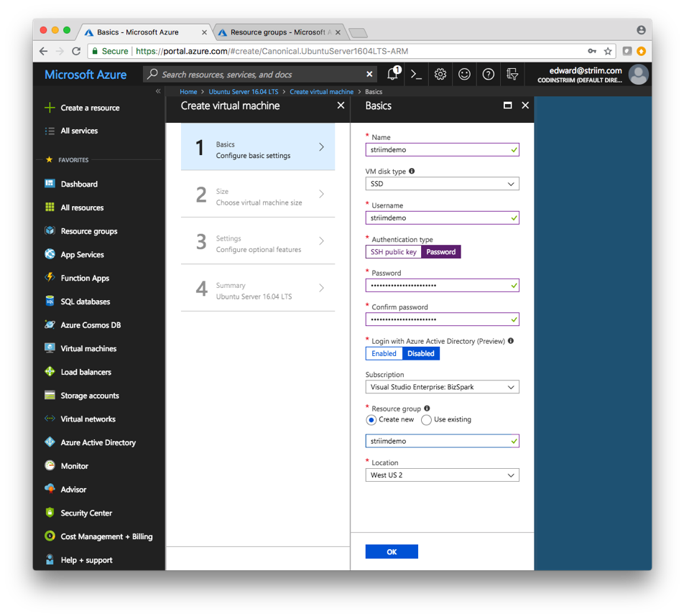Click the Name input field

[437, 150]
